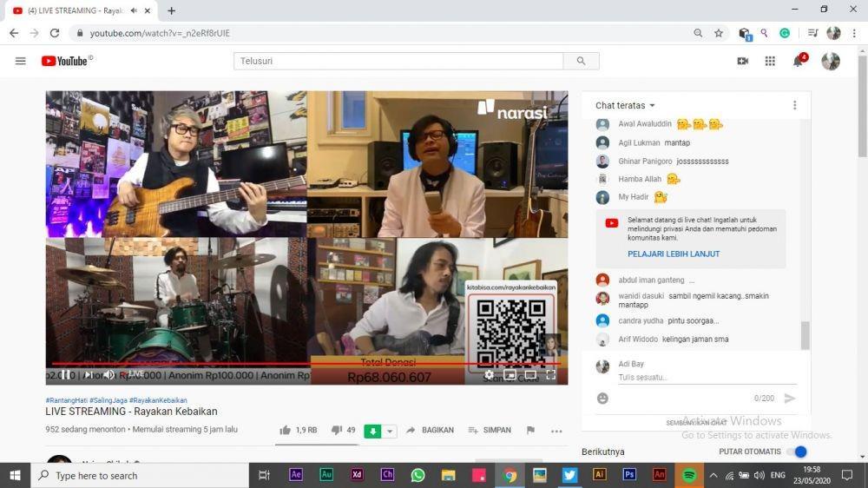Mute the video player volume
The image size is (868, 488).
[x=109, y=375]
